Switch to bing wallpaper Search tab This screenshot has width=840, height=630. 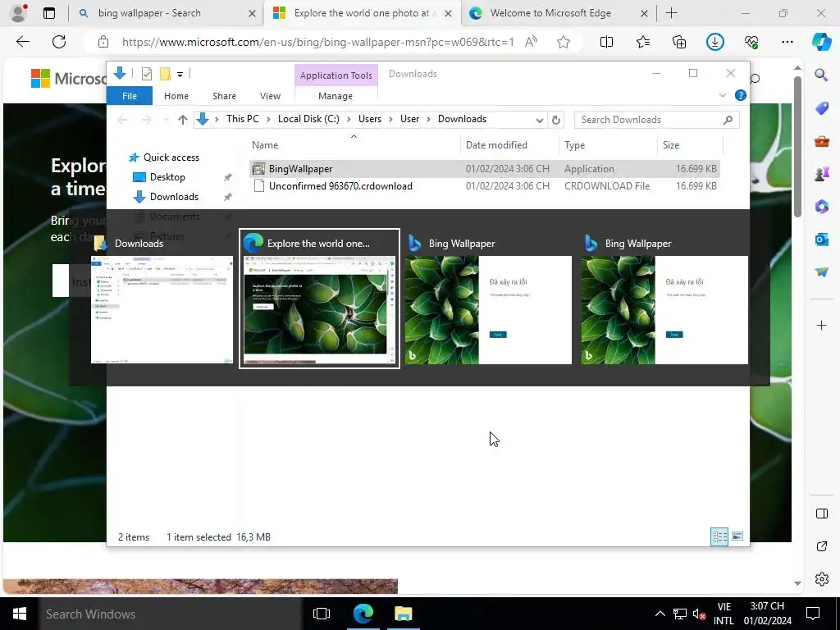point(166,13)
